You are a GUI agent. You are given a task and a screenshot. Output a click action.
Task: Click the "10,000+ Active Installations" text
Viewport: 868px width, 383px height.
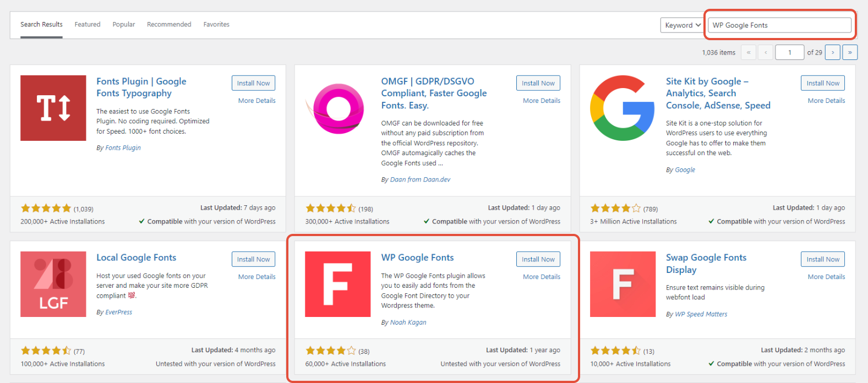630,364
